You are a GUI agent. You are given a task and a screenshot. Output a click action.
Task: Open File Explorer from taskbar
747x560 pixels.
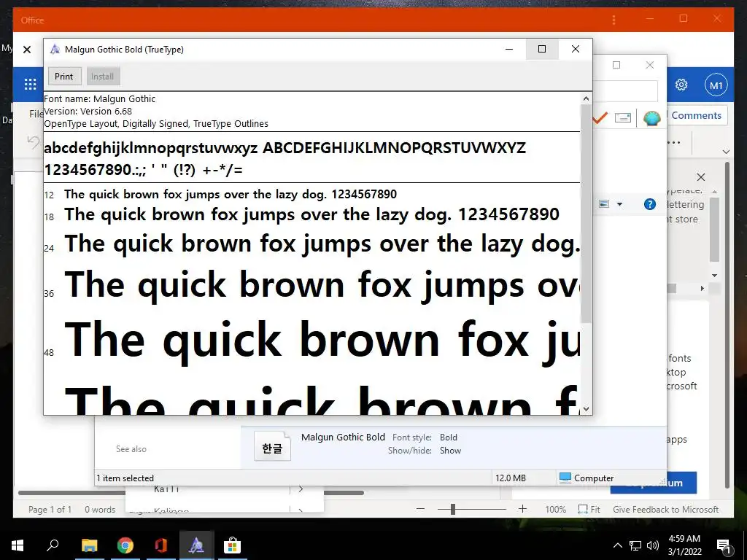tap(89, 545)
